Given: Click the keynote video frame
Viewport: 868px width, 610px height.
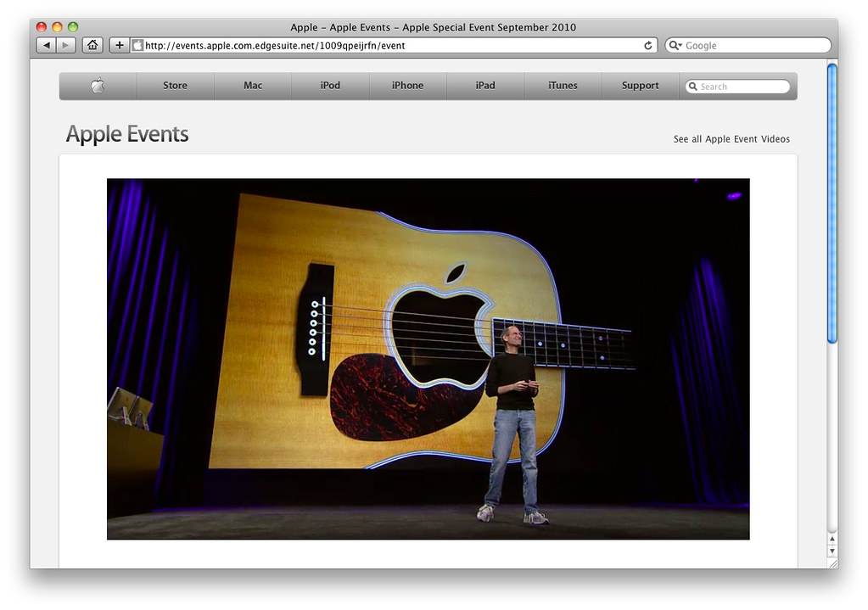Looking at the screenshot, I should point(428,359).
